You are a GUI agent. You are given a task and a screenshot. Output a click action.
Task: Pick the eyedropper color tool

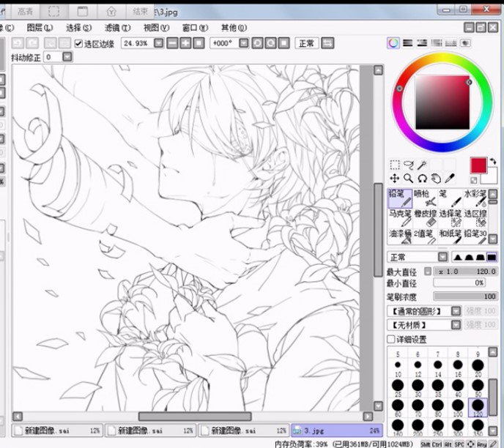[450, 178]
